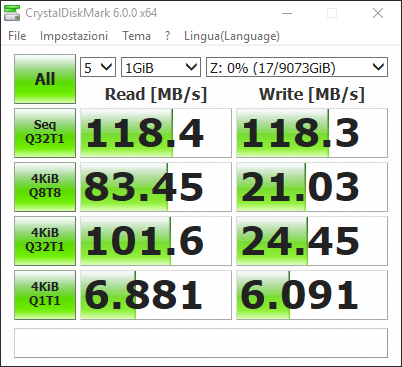The height and width of the screenshot is (367, 402).
Task: Expand the Z: drive selection dropdown
Action: point(297,67)
